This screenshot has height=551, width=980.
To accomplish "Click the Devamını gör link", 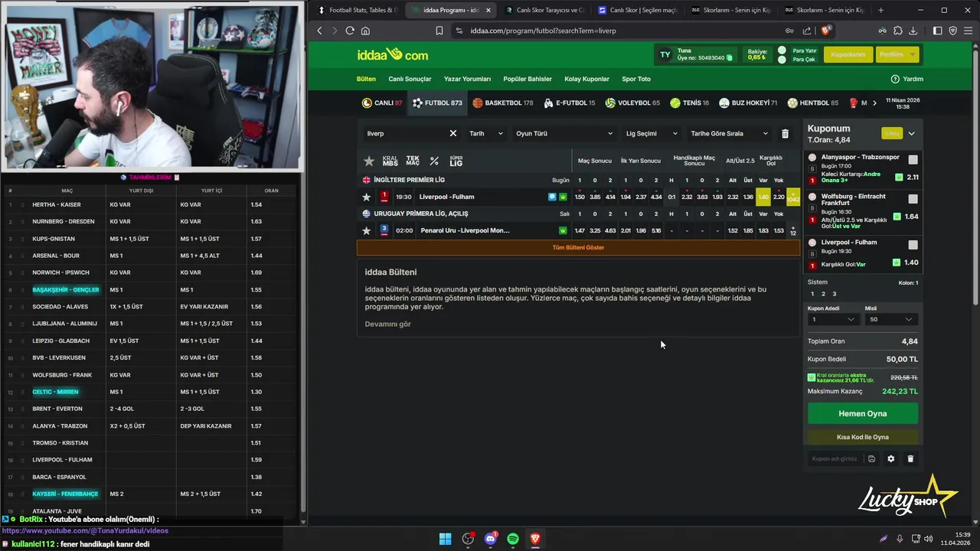I will [387, 324].
